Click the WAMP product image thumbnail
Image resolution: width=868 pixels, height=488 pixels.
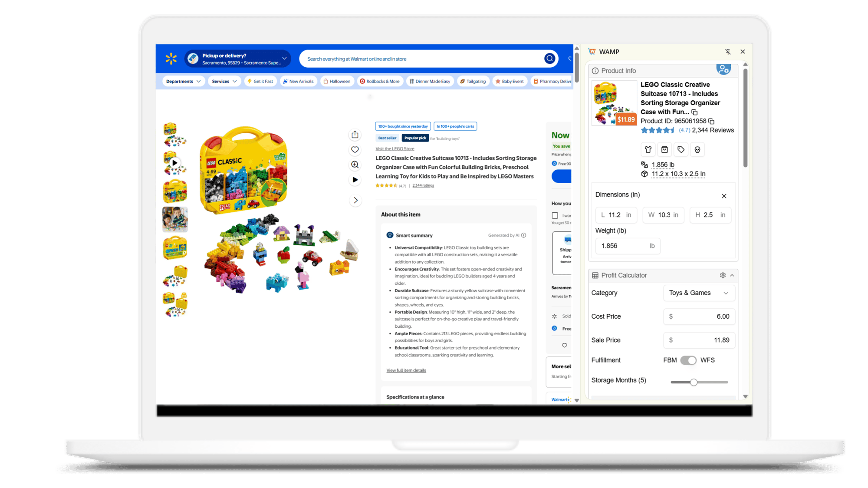614,103
